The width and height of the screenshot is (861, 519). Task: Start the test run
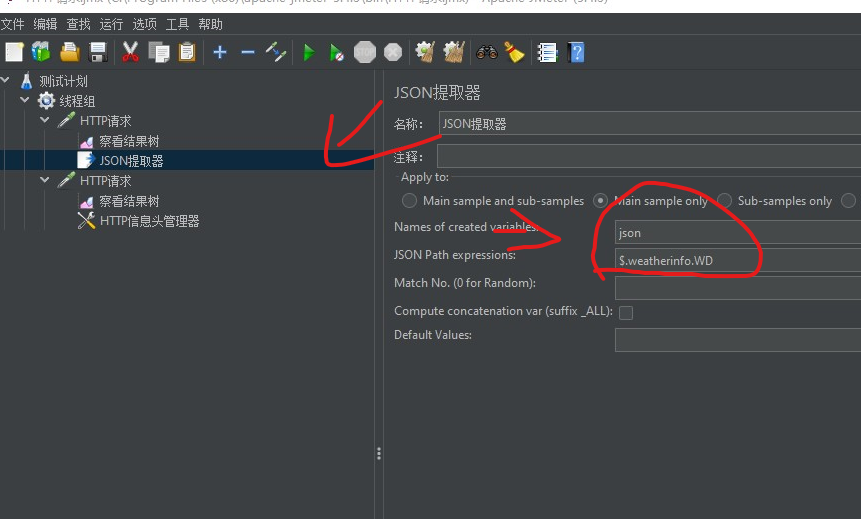pos(309,53)
